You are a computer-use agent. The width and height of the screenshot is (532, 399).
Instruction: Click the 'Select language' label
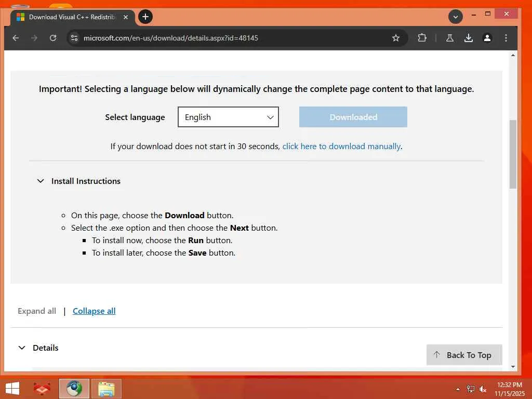point(135,117)
